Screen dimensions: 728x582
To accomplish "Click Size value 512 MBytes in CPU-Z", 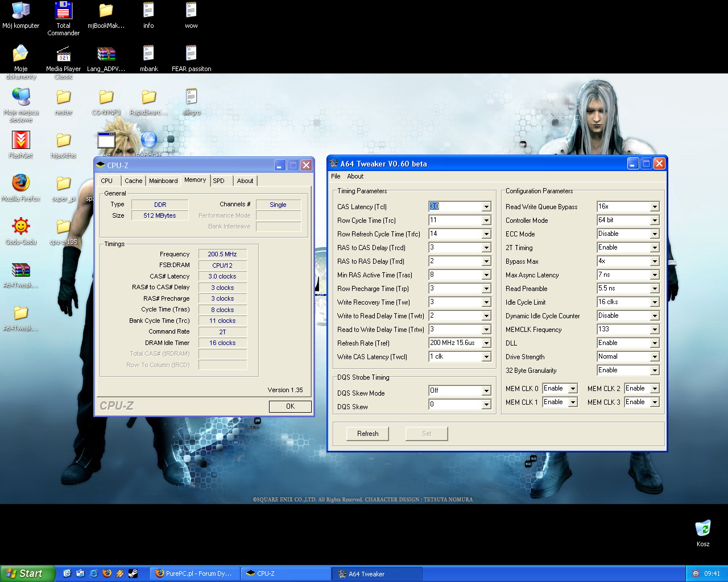I will point(160,215).
